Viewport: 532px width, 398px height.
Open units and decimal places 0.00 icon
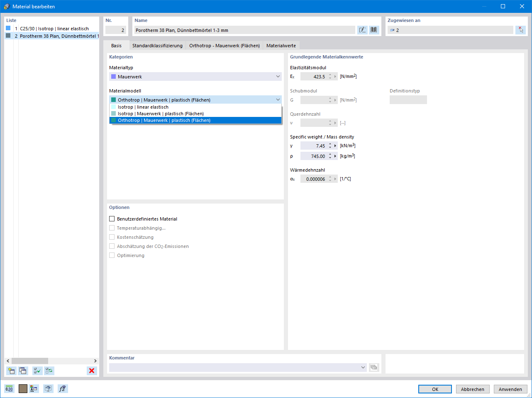(9, 388)
